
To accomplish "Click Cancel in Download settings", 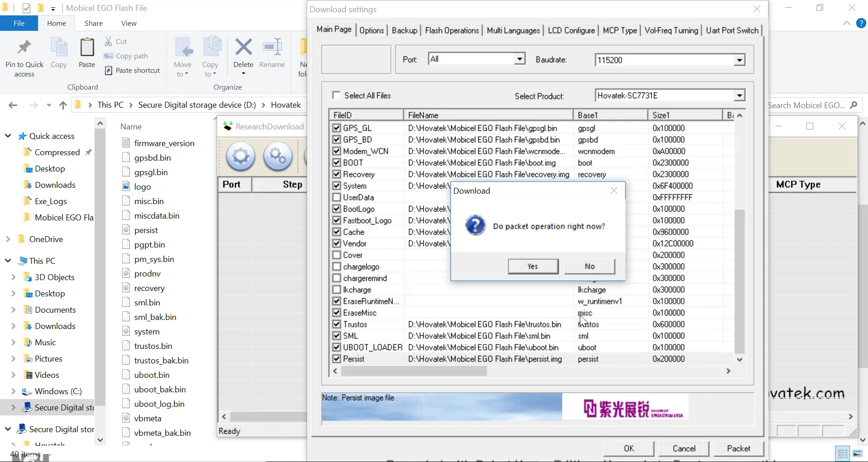I will [684, 448].
